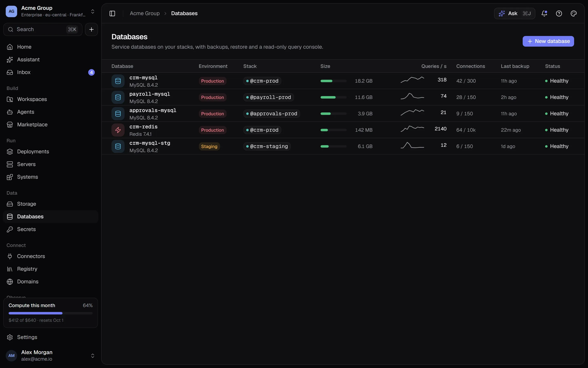Toggle the sidebar panel icon
This screenshot has height=368, width=588.
pos(112,13)
